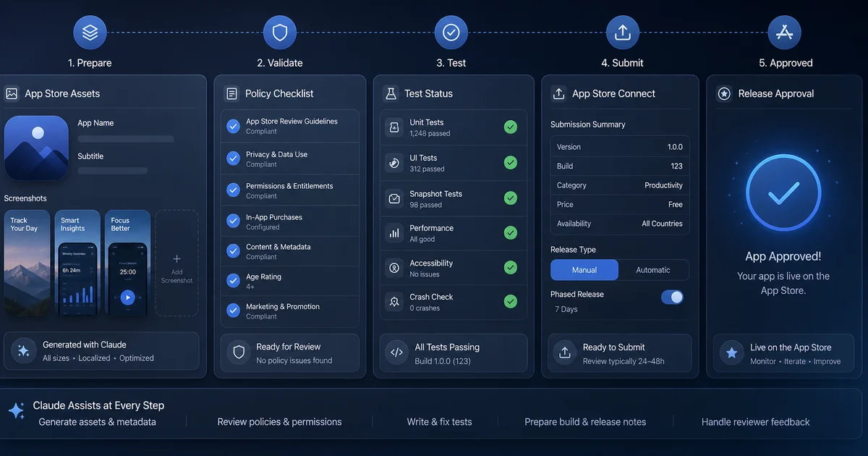Click the upload icon beside App Store Connect
This screenshot has height=456, width=868.
pyautogui.click(x=558, y=93)
